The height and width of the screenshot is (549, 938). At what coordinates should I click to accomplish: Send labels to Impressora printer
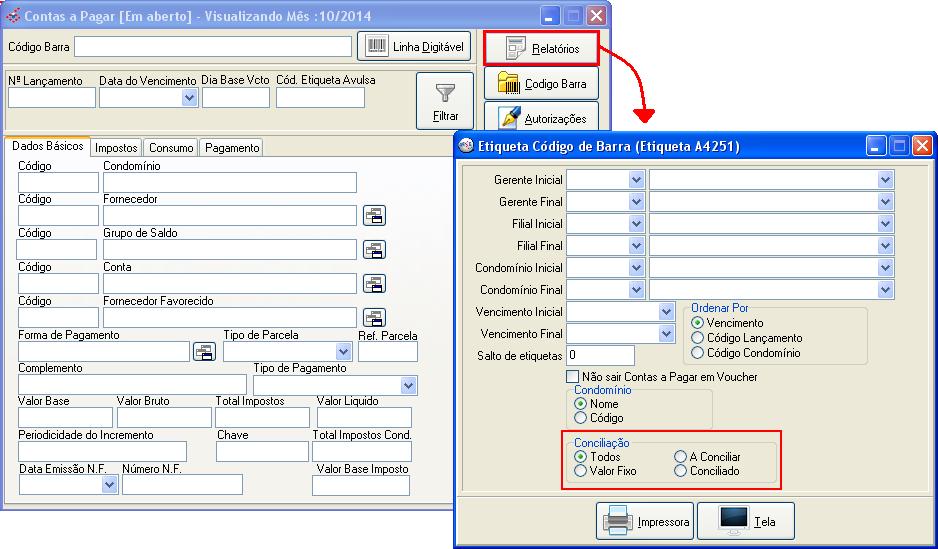click(x=645, y=521)
